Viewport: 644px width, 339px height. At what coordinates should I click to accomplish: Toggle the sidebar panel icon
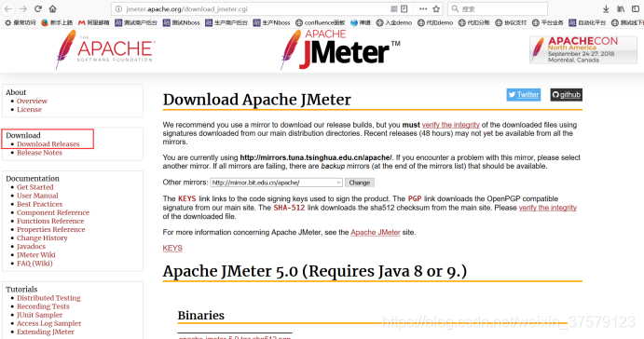[636, 9]
